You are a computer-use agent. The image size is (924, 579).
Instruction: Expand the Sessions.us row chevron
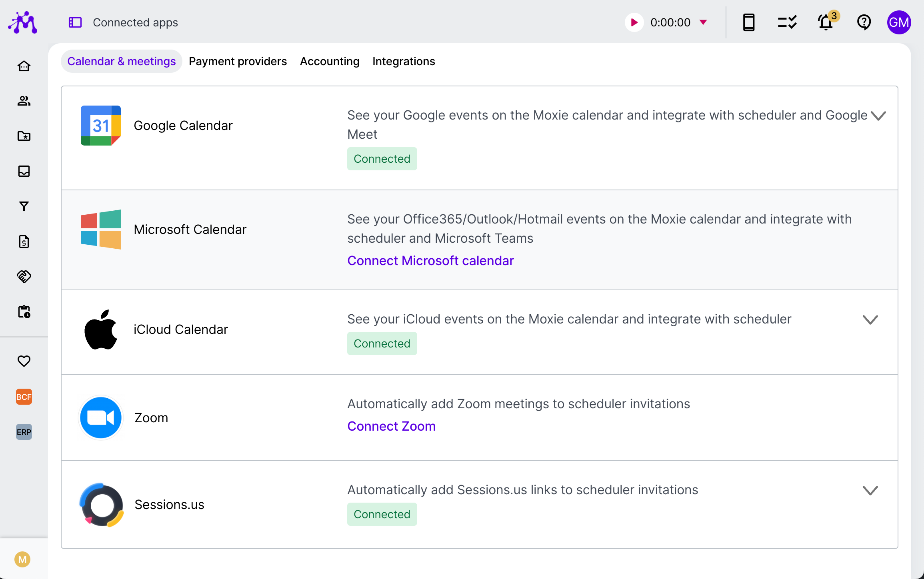[x=870, y=491]
